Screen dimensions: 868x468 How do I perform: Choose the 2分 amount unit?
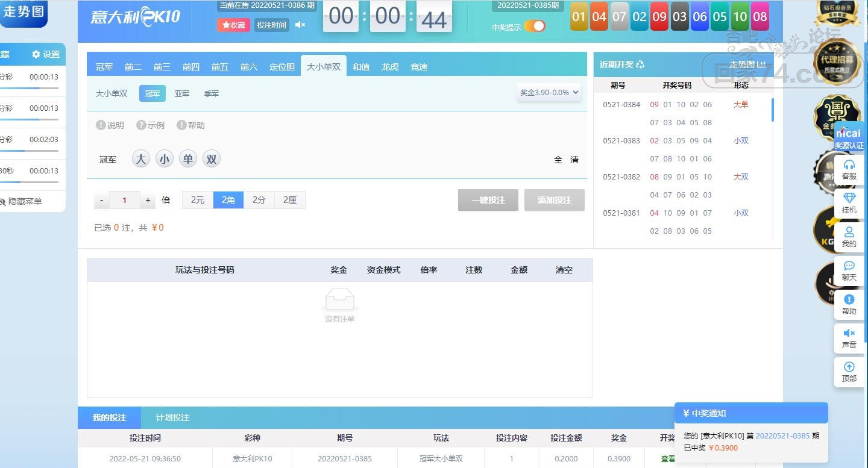(259, 200)
